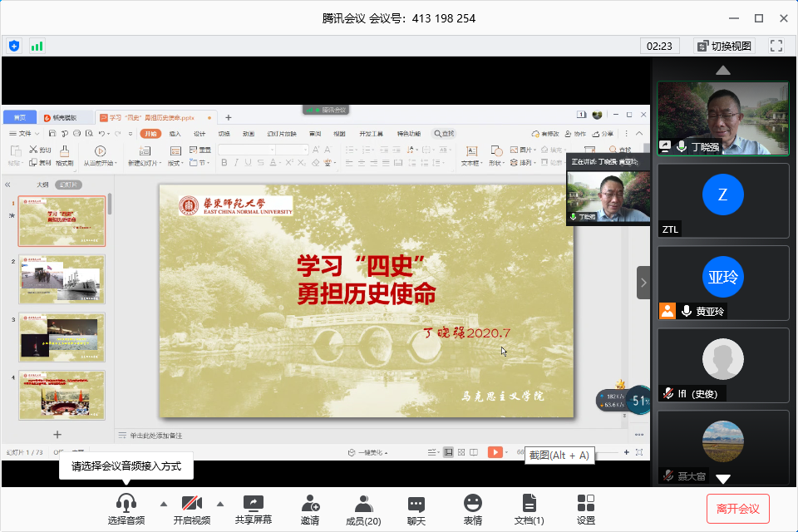Select the 学习"四史" pptx document tab
Screen dimensions: 798x532
(155, 117)
